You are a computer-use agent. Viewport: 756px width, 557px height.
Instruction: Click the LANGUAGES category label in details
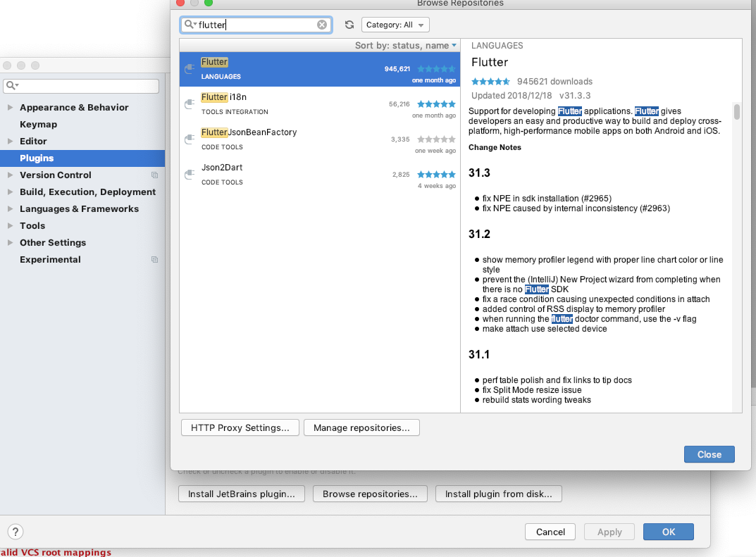tap(497, 45)
